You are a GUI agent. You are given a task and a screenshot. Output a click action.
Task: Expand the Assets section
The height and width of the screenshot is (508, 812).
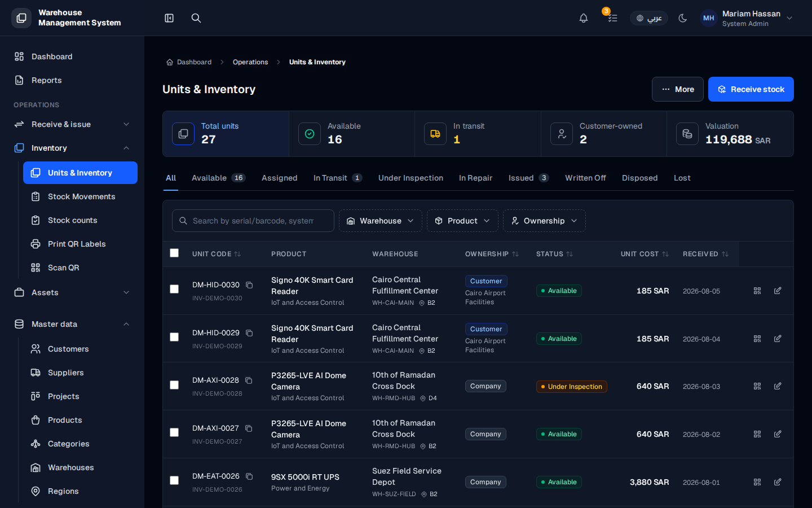coord(72,292)
